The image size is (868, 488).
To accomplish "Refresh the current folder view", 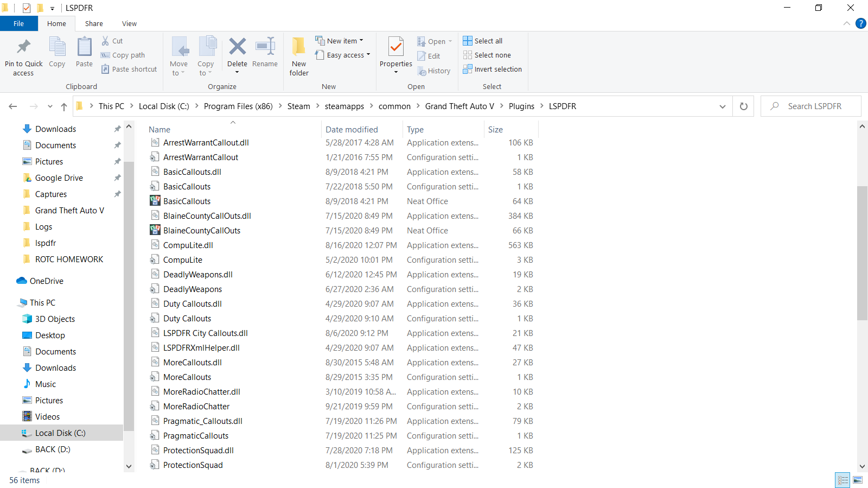I will (x=744, y=106).
